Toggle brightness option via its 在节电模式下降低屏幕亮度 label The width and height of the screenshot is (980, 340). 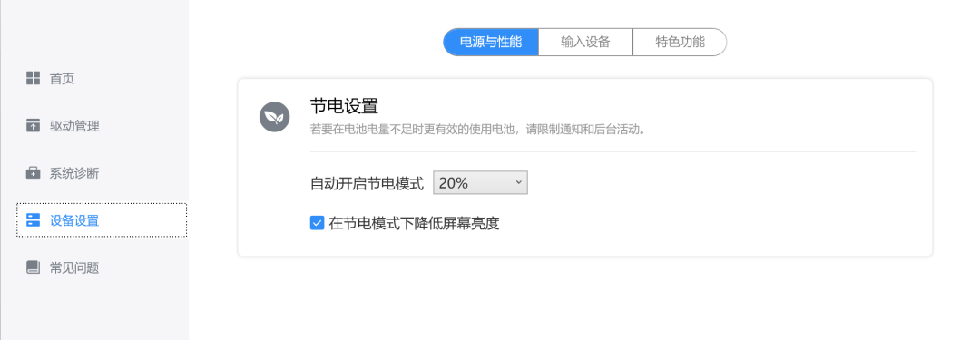pyautogui.click(x=414, y=222)
